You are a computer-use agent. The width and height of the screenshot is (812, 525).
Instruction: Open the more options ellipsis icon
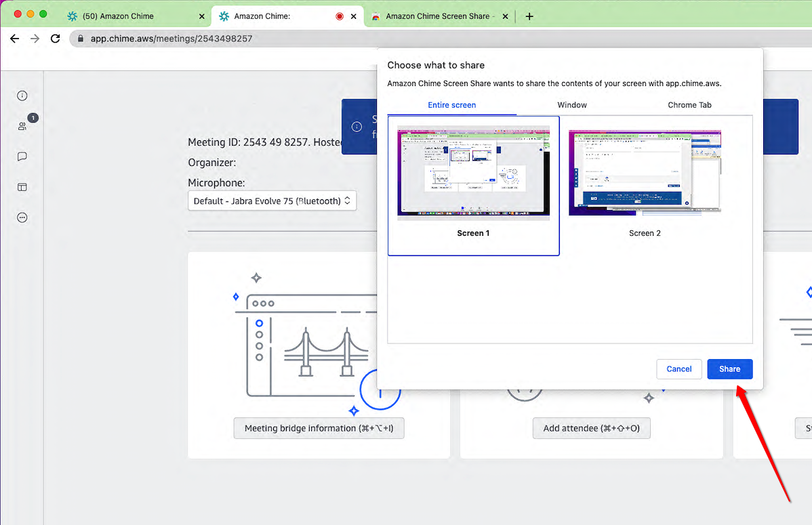(22, 217)
